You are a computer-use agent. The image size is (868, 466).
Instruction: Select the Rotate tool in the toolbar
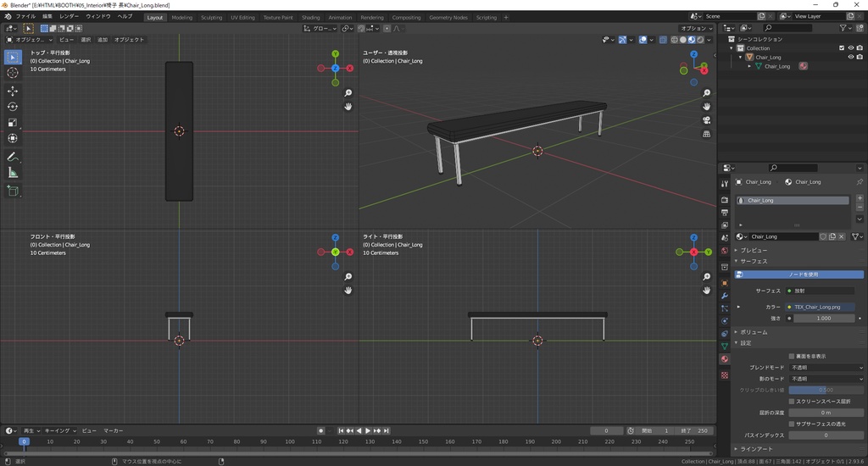13,107
